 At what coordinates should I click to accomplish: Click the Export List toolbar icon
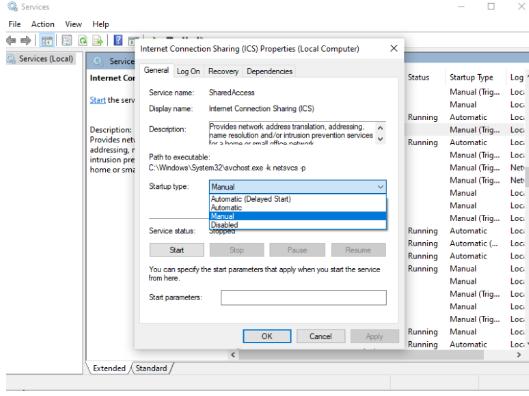pos(98,41)
